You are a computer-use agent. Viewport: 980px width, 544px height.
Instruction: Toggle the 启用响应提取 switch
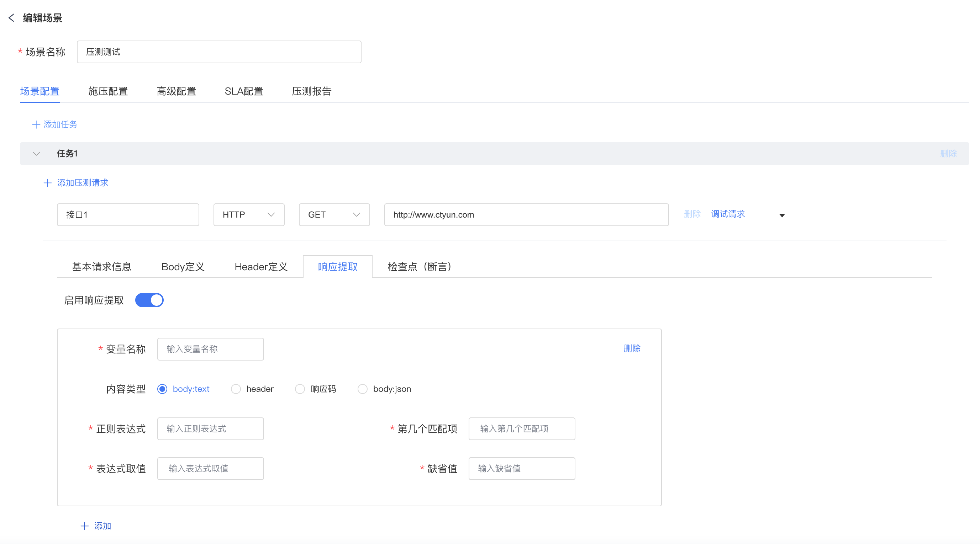[149, 300]
